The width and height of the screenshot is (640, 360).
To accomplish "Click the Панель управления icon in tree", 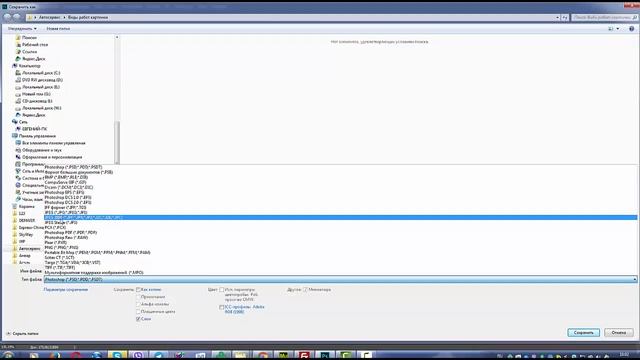I will point(15,136).
